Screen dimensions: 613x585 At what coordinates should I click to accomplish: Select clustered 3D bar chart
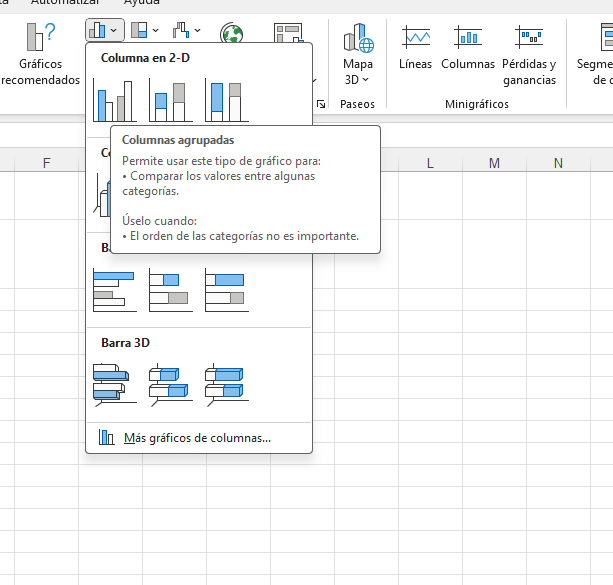coord(115,385)
